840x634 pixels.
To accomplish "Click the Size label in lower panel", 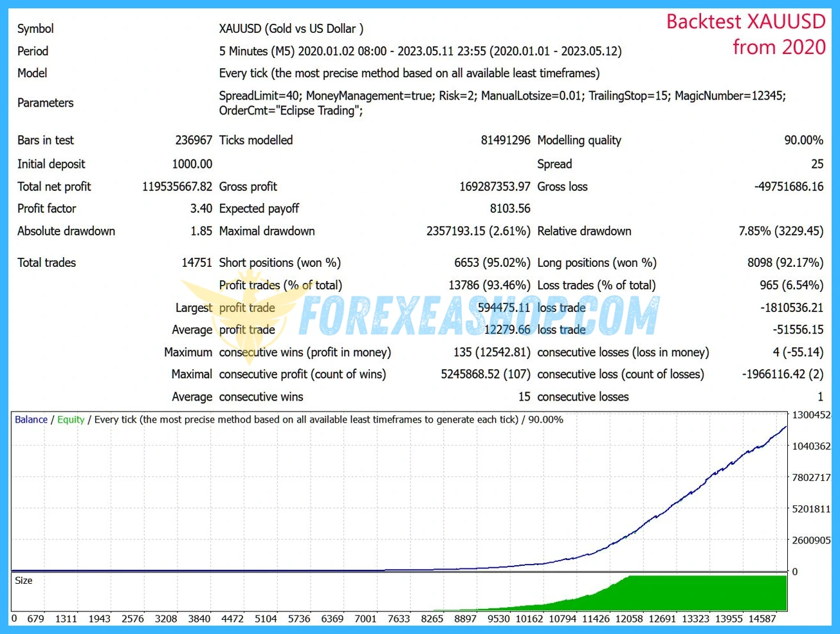I will click(x=24, y=581).
